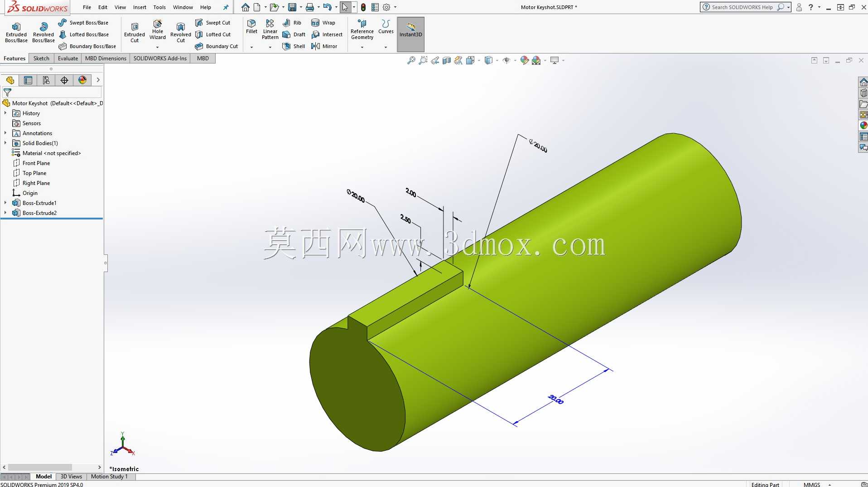Choose Lofted Boss/Base feature

click(84, 34)
